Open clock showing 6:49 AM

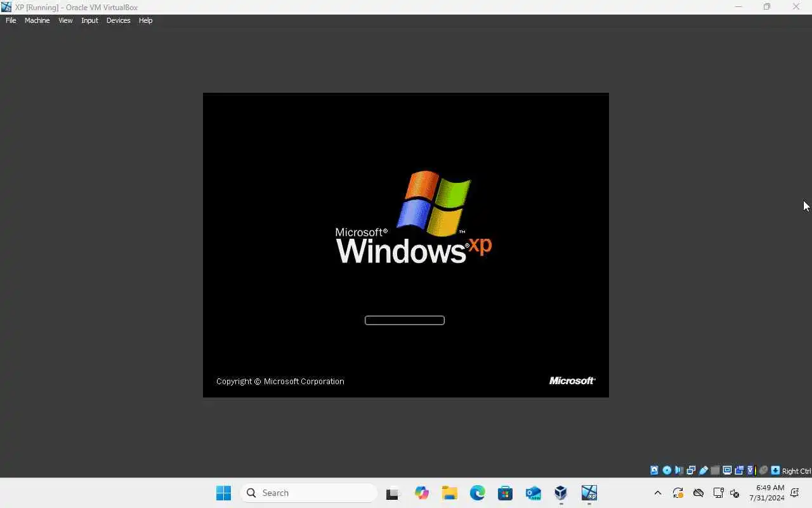(768, 493)
